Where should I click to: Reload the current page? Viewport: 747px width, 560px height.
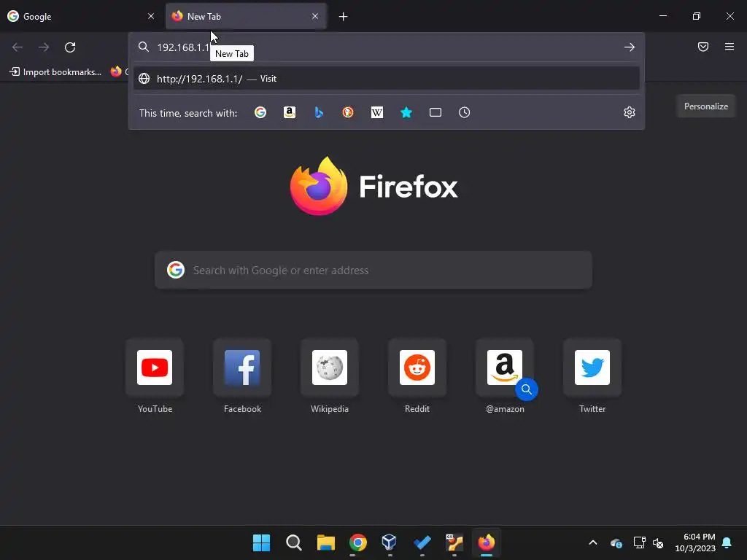coord(70,47)
